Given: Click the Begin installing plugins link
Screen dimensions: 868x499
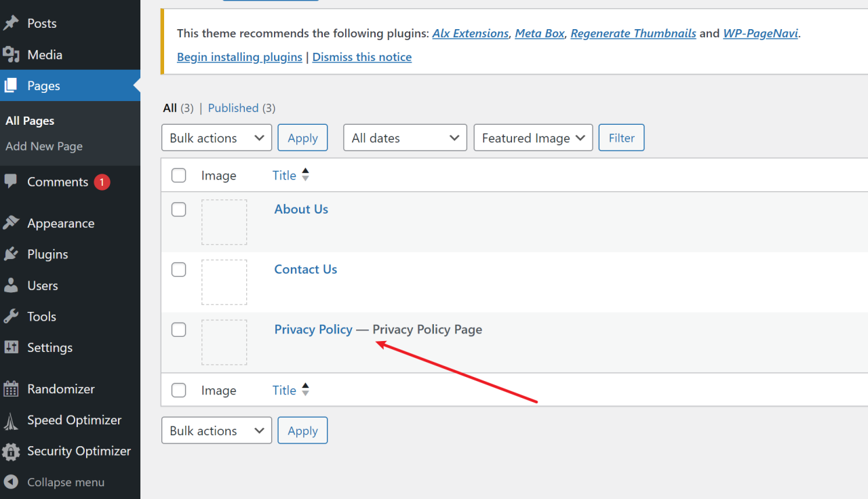Looking at the screenshot, I should click(239, 57).
